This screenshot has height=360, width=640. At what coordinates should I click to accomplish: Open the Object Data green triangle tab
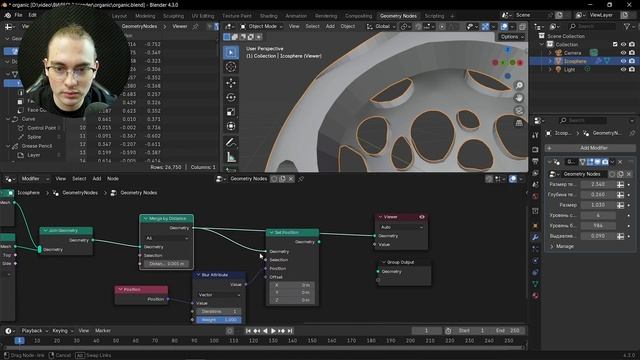(x=535, y=284)
